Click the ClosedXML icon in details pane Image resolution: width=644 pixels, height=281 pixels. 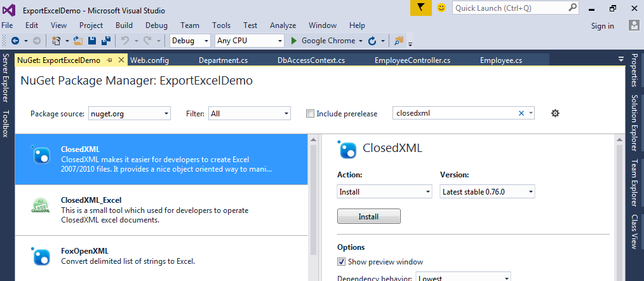347,149
